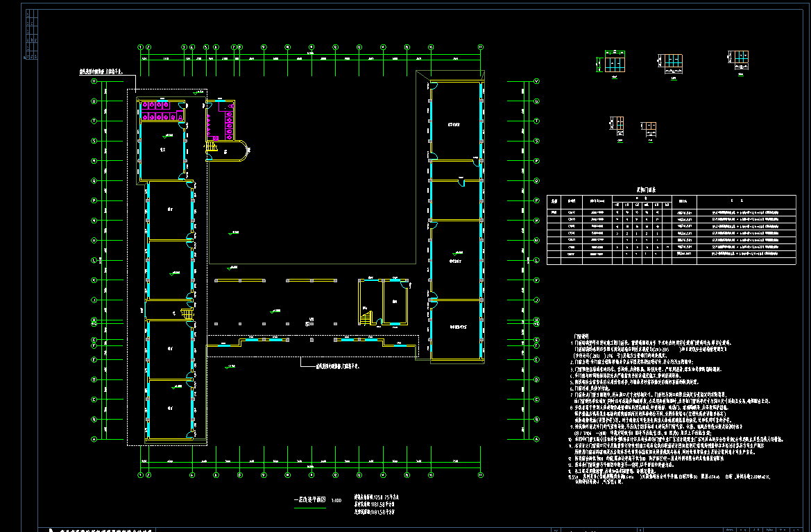Image resolution: width=811 pixels, height=532 pixels.
Task: Click axis bubble A at bottom of left axis column
Action: 94,440
